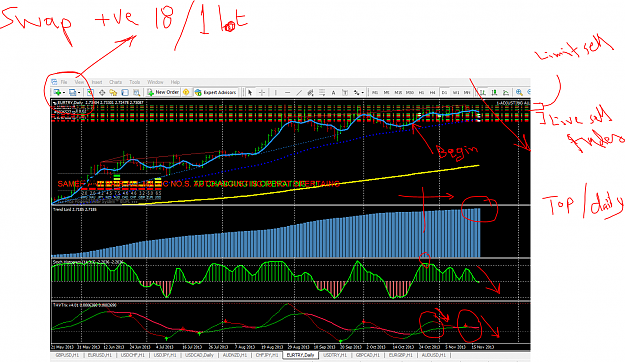Open the GBPCAD,H1 chart tab
The height and width of the screenshot is (362, 625).
(368, 355)
